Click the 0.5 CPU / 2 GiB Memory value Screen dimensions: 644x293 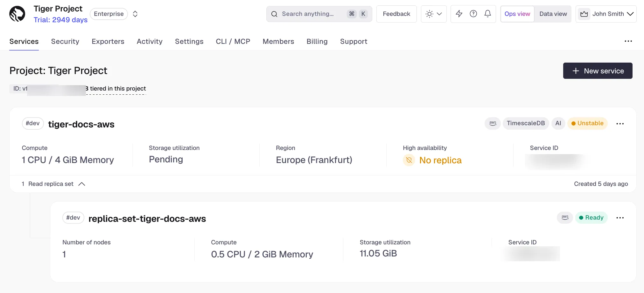coord(262,254)
